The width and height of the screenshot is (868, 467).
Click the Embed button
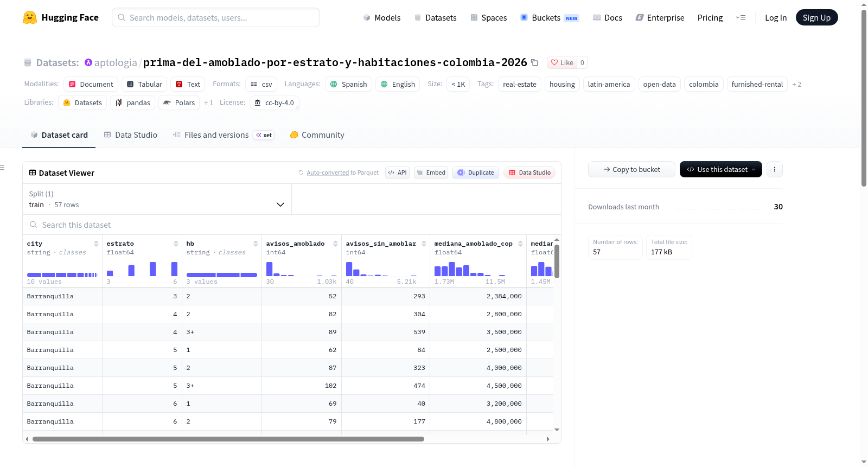click(x=431, y=172)
